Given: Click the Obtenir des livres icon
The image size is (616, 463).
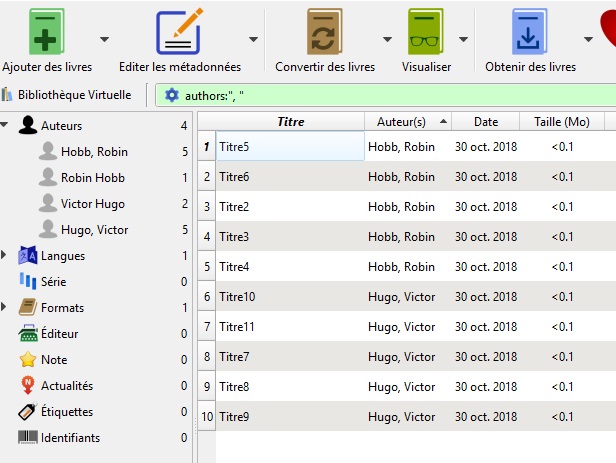Looking at the screenshot, I should 530,33.
